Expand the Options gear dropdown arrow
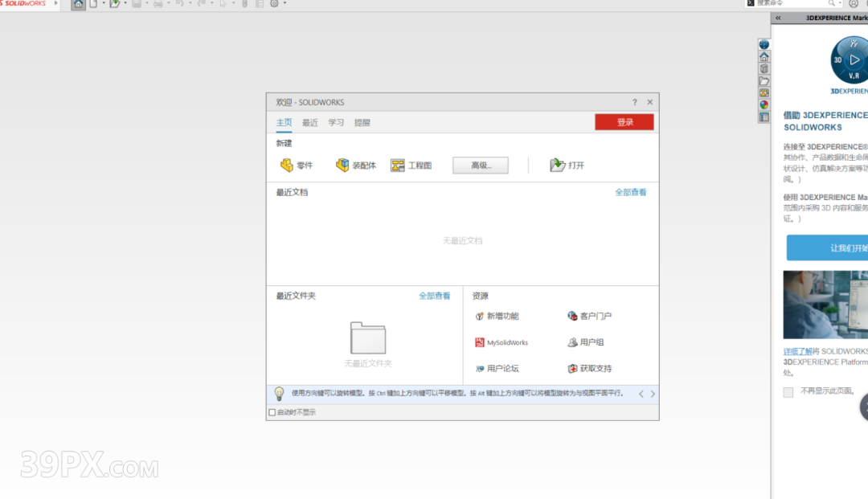Image resolution: width=868 pixels, height=499 pixels. [285, 4]
